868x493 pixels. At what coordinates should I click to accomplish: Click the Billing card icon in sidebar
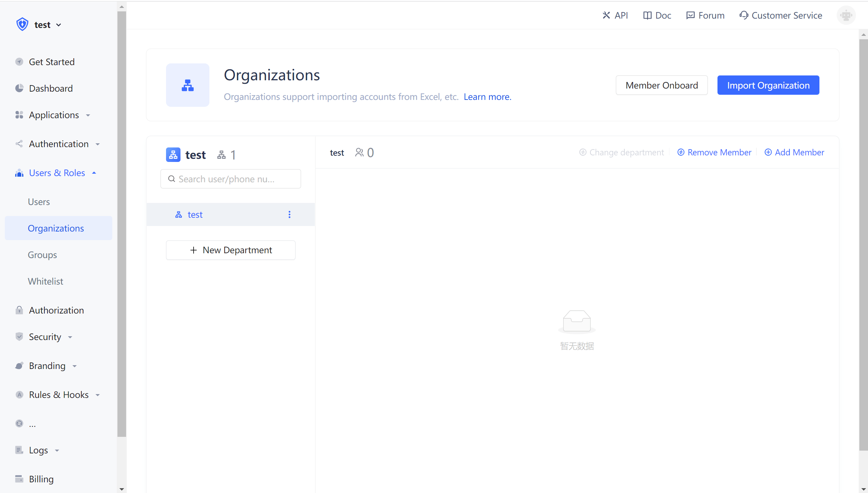pyautogui.click(x=19, y=479)
